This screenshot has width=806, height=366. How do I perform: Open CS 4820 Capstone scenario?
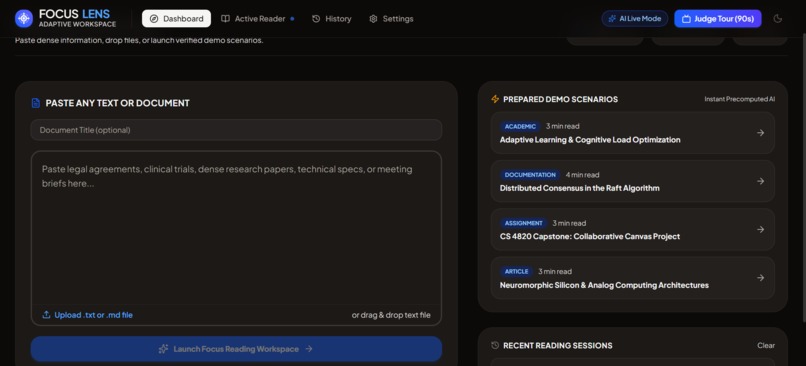click(632, 229)
